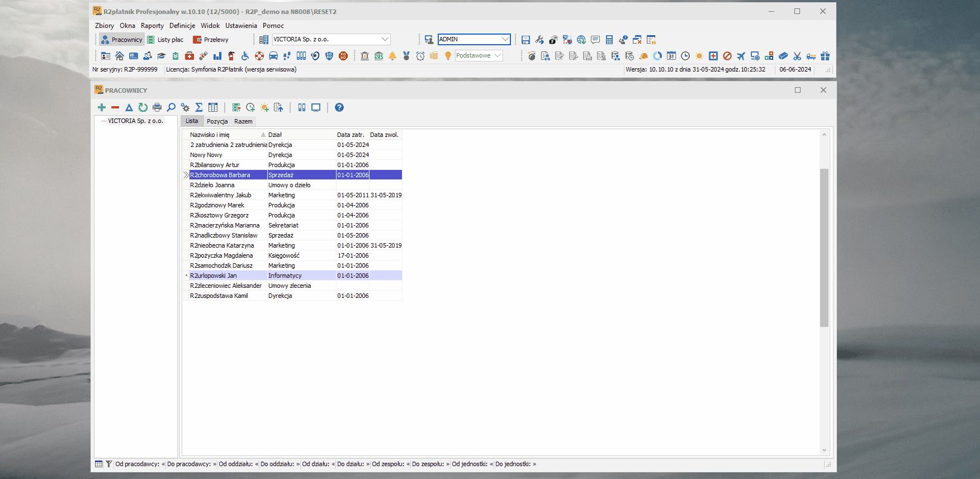This screenshot has height=479, width=980.
Task: Toggle the Listy płac module button
Action: coord(165,40)
